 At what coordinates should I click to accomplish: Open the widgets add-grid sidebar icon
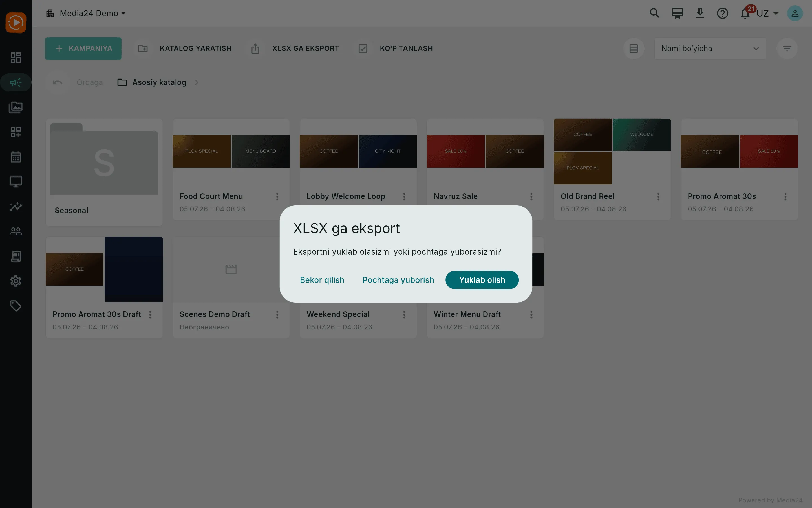pos(16,132)
